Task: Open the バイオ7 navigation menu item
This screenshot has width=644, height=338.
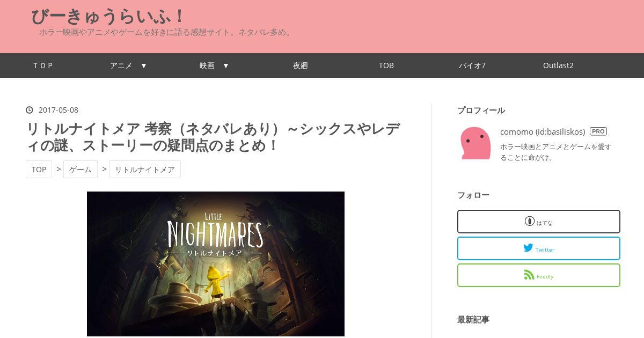Action: click(472, 65)
